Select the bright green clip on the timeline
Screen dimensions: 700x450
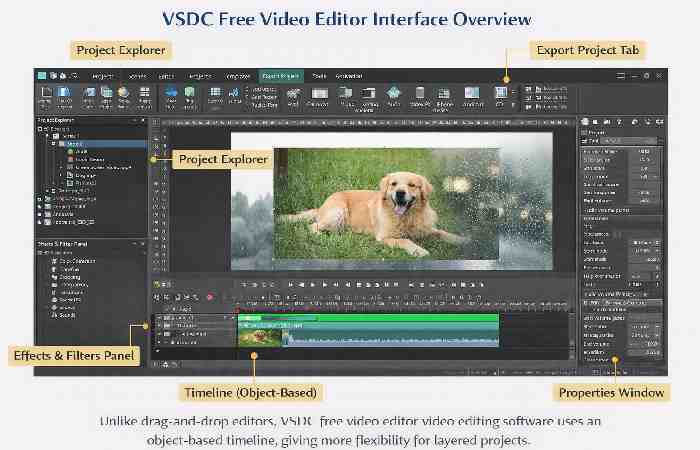[x=368, y=318]
